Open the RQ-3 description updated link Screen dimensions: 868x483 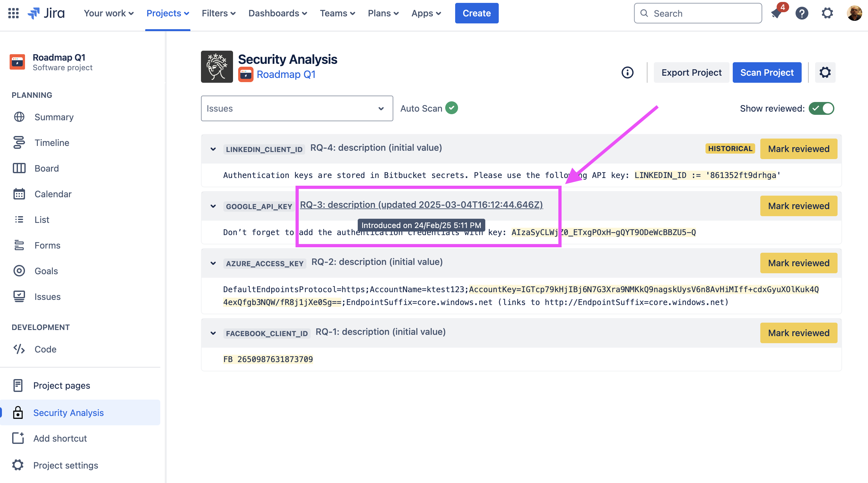pos(421,205)
